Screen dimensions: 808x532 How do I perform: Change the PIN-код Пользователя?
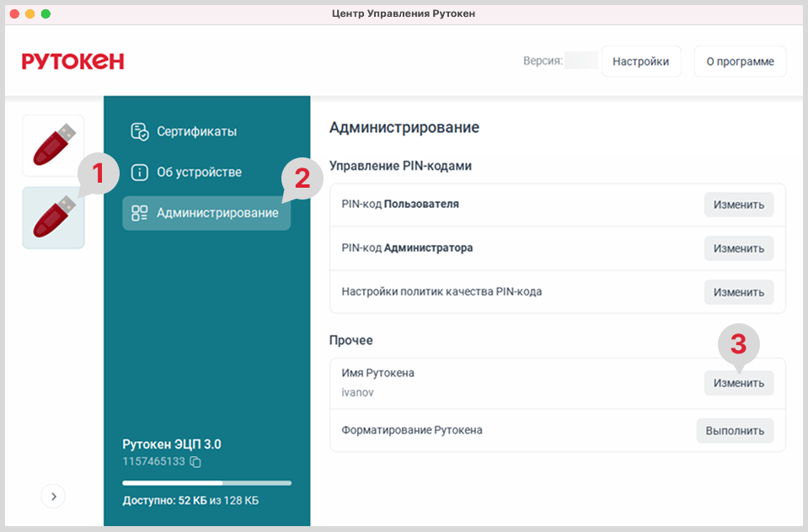[x=738, y=205]
